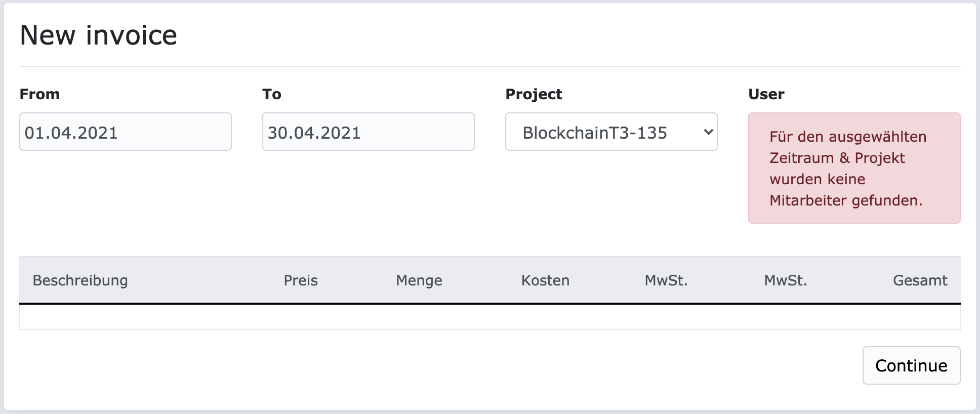Click the Kosten column header
Image resolution: width=980 pixels, height=414 pixels.
coord(545,280)
